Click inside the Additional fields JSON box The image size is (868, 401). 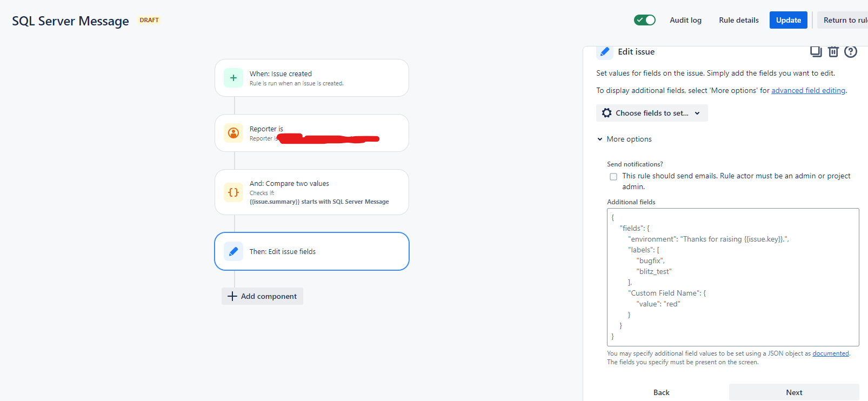click(x=733, y=277)
